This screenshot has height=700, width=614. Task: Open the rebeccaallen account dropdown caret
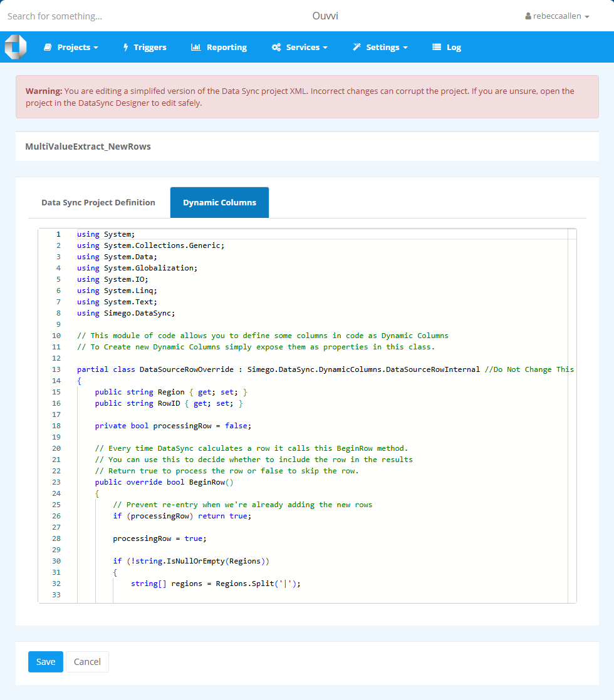tap(587, 17)
